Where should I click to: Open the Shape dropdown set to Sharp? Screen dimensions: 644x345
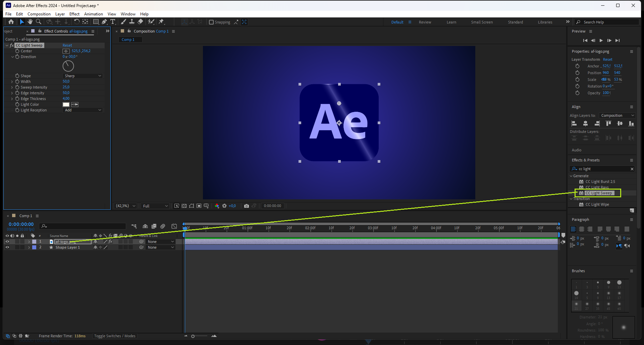point(83,76)
